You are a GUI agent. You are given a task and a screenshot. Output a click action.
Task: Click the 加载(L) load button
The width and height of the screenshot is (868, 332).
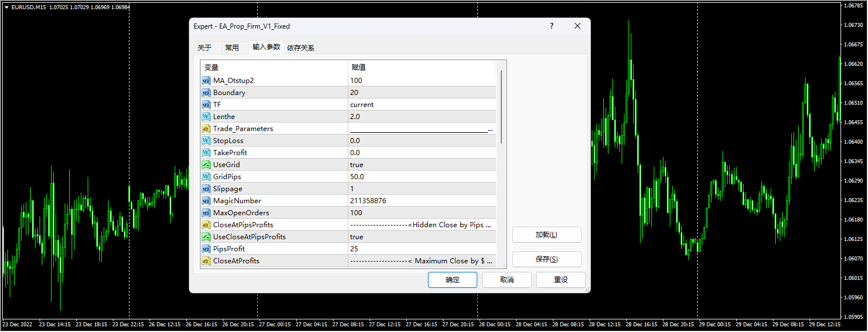546,235
